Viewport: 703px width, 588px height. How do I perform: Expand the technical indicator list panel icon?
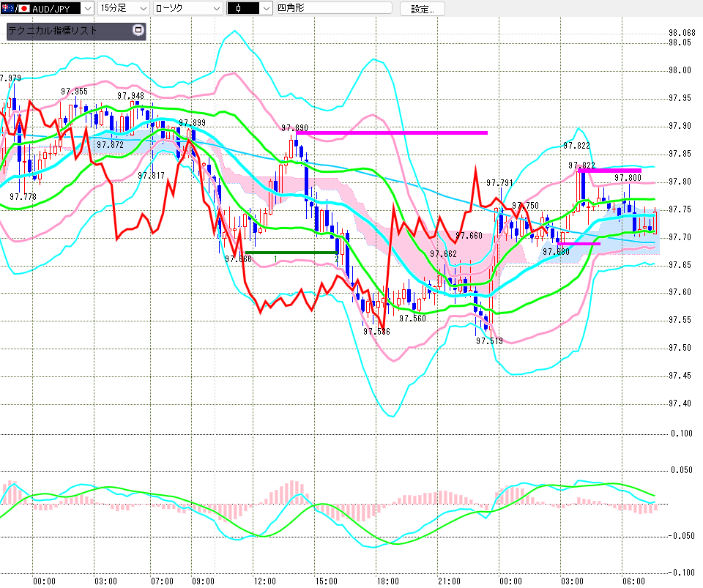137,31
